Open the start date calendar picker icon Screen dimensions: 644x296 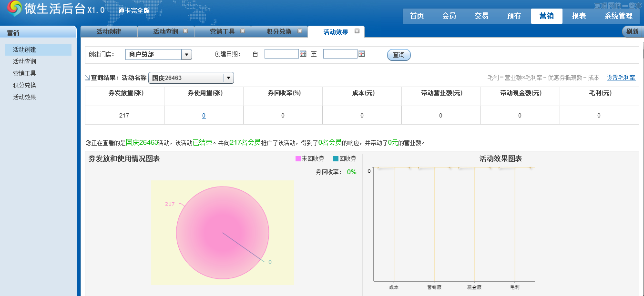tap(304, 54)
